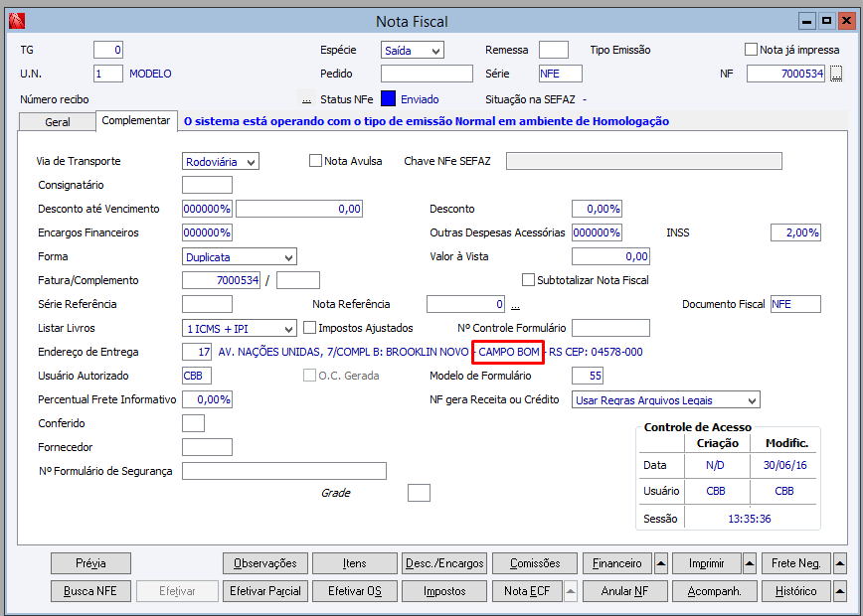Image resolution: width=863 pixels, height=616 pixels.
Task: Click Frete Neg. button
Action: (x=795, y=563)
